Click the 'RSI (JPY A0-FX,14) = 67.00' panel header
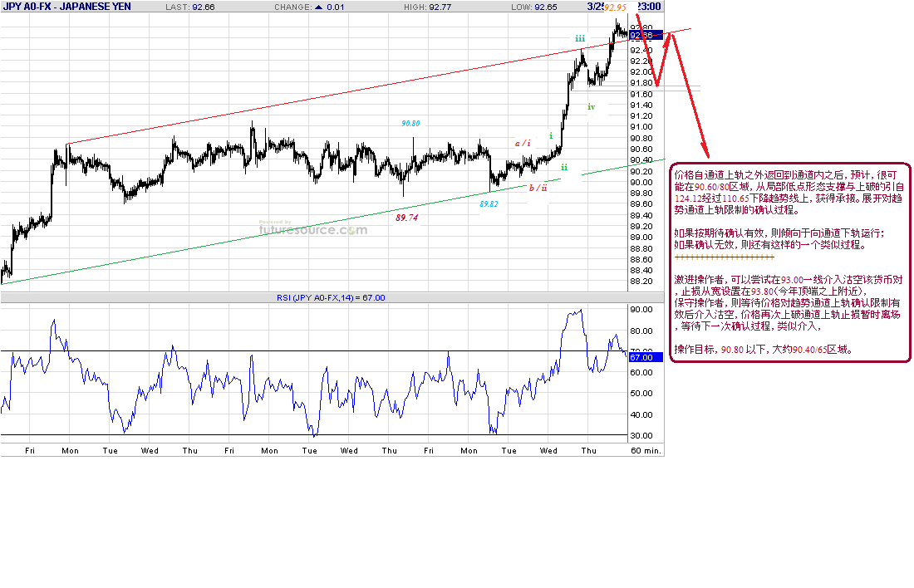This screenshot has height=588, width=914. click(x=331, y=298)
